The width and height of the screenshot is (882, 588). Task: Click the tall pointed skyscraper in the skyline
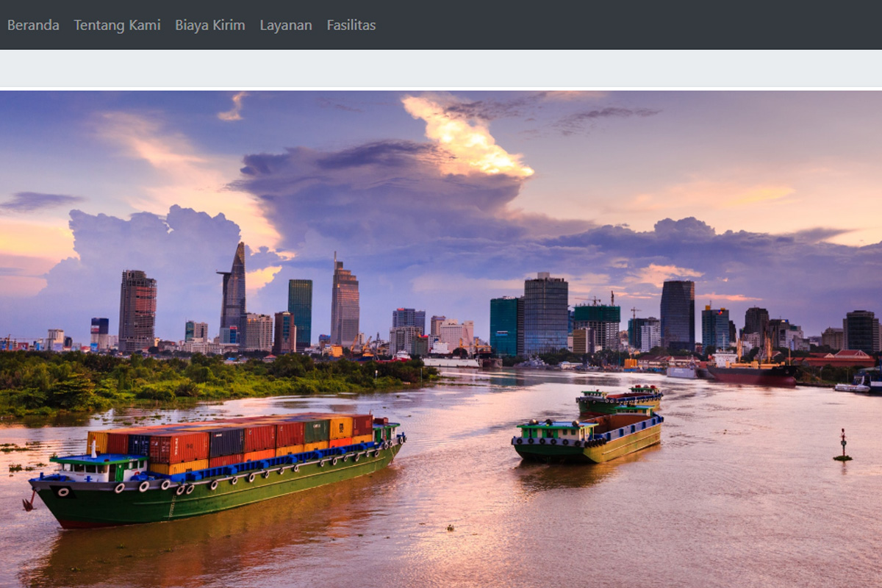[234, 294]
